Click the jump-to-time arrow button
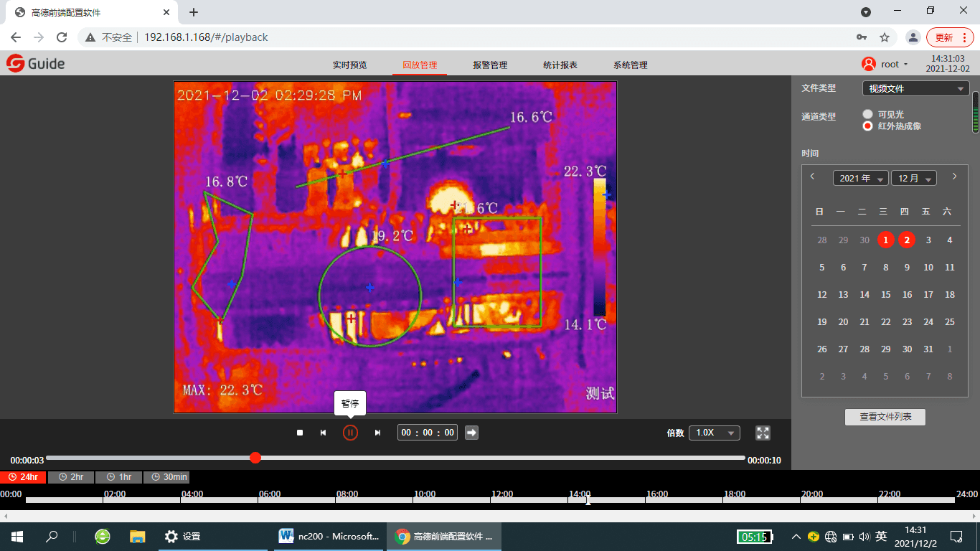 coord(471,433)
